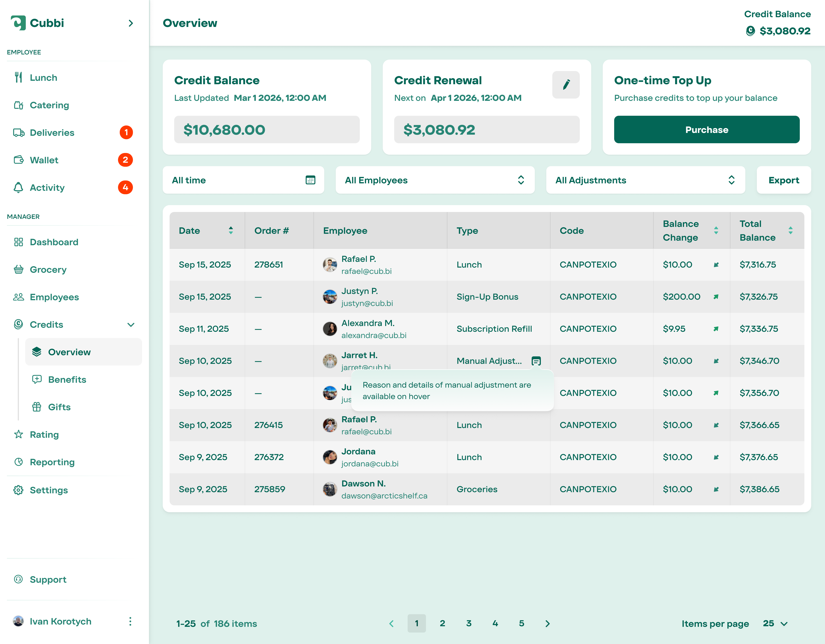
Task: Click the decrease arrow in Dawson N.'s row
Action: point(716,489)
